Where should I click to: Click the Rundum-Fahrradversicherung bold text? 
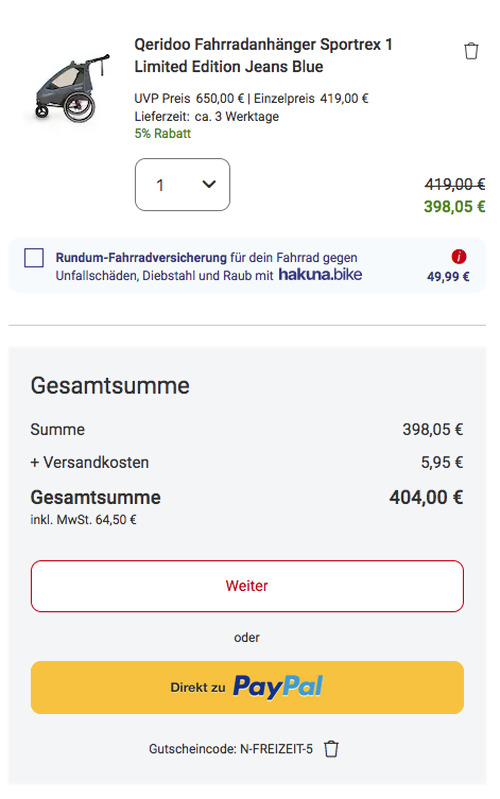(141, 257)
